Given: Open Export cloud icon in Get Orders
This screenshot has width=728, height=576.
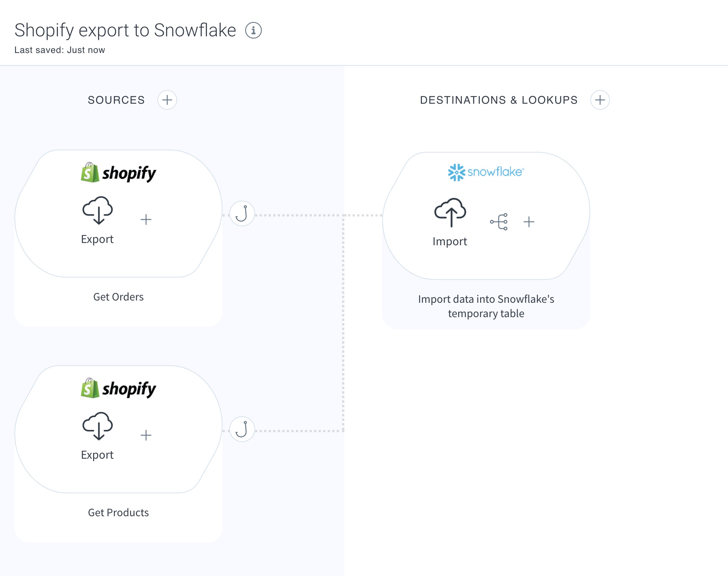Looking at the screenshot, I should point(98,210).
